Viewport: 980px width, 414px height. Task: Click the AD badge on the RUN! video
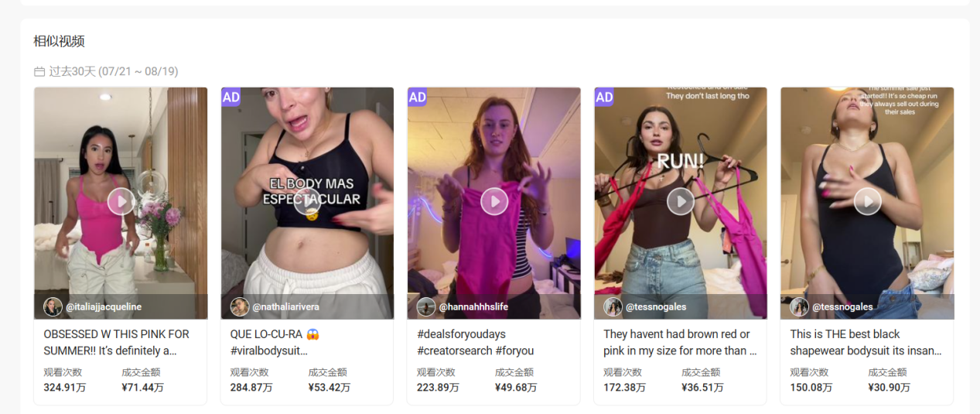tap(604, 97)
